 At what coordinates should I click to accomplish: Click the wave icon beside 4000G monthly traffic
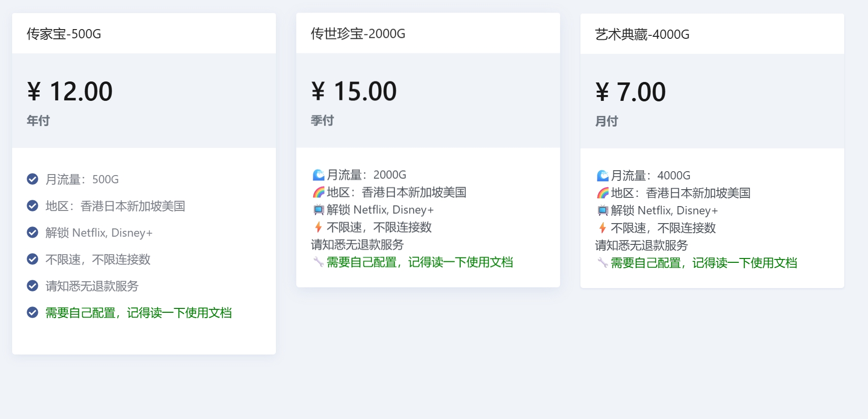(x=602, y=176)
